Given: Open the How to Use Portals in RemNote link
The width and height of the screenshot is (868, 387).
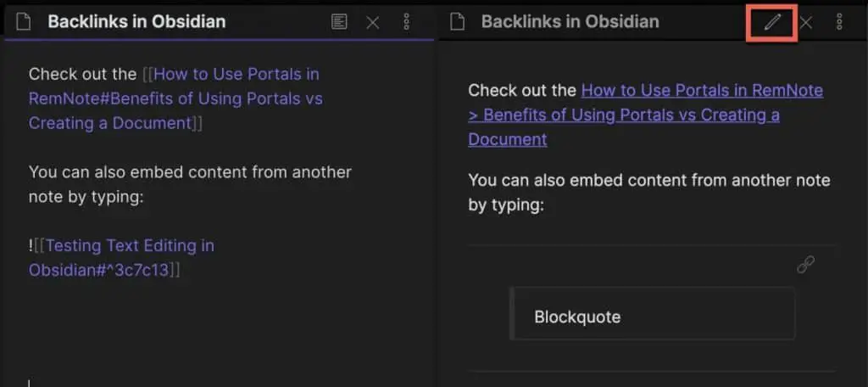Looking at the screenshot, I should pyautogui.click(x=702, y=90).
